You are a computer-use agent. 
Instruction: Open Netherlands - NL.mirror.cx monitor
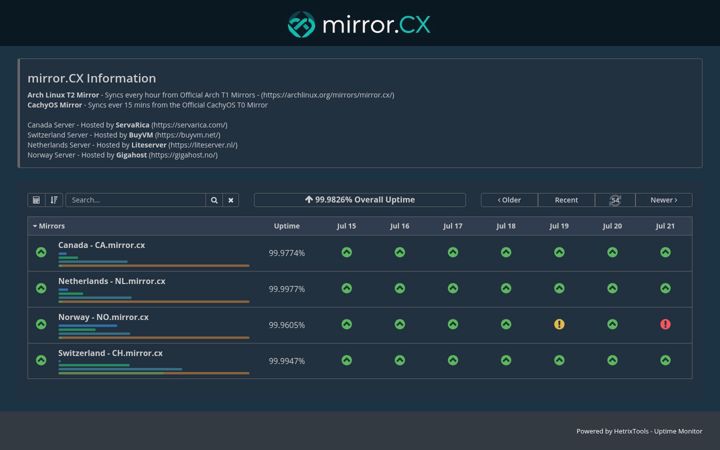coord(112,281)
